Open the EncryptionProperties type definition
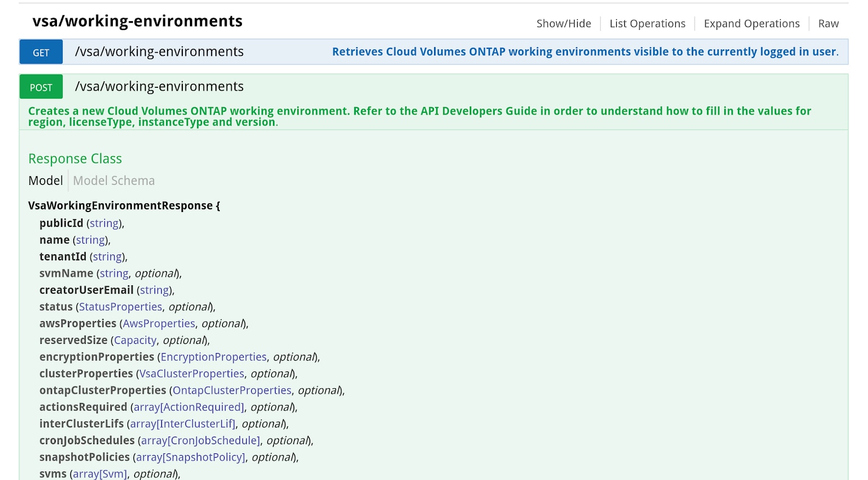868x480 pixels. (213, 357)
